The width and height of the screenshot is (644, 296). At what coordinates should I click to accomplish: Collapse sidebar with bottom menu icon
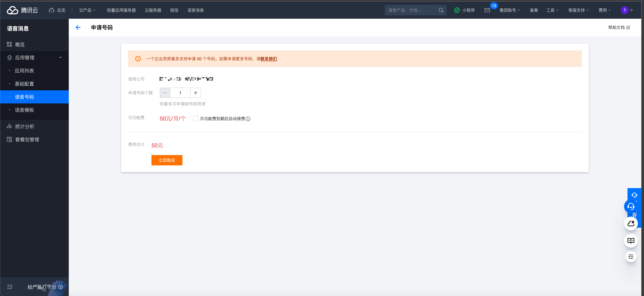[9, 287]
